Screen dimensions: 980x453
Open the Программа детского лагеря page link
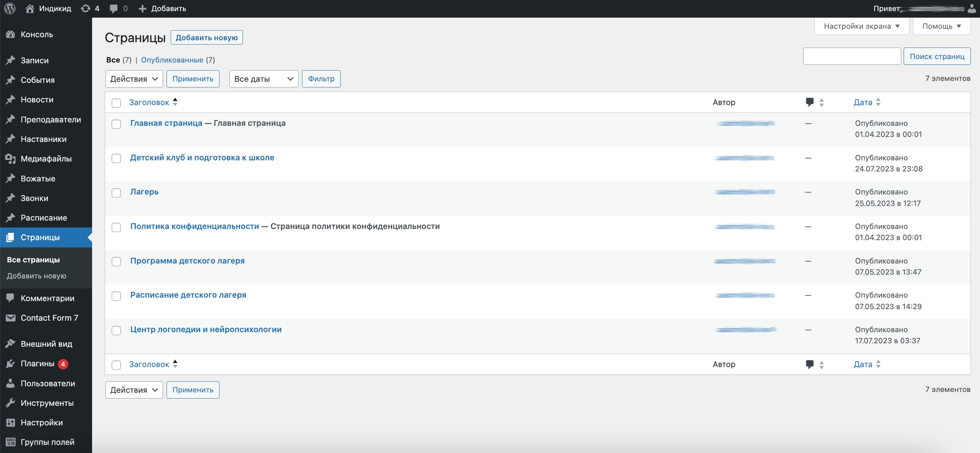[x=187, y=261]
